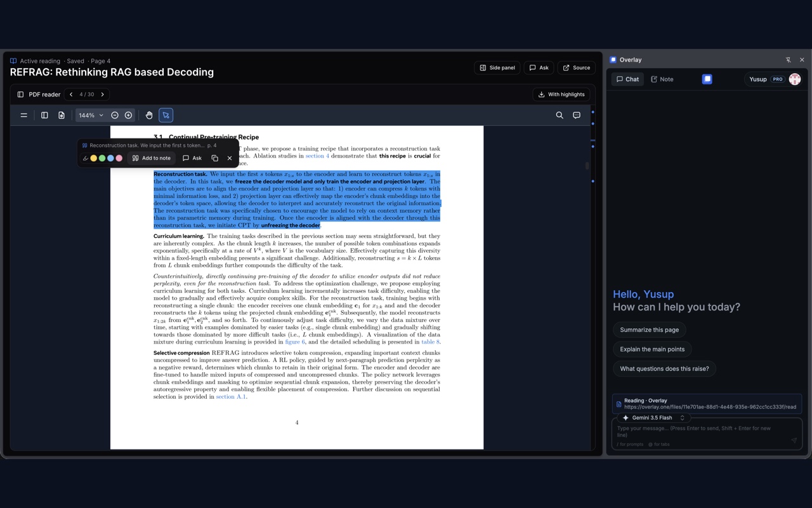Open search in the PDF
Screen dimensions: 812x508
(560, 116)
